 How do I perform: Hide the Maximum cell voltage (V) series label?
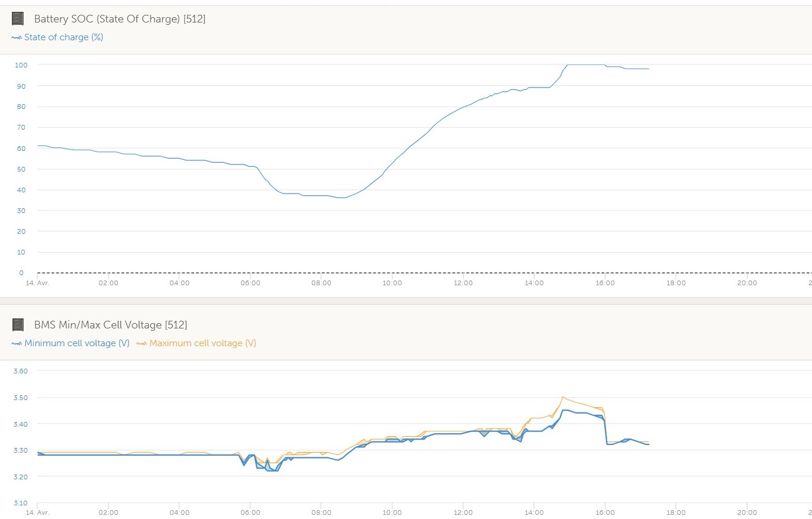202,343
